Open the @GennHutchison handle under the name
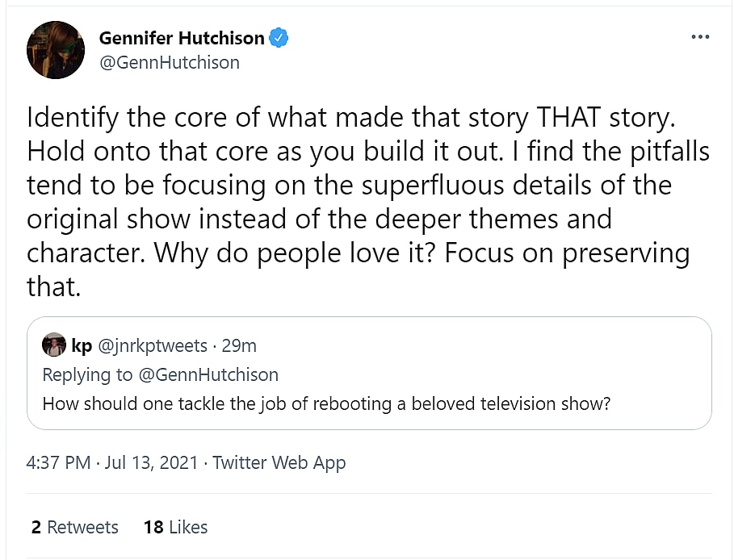 click(x=169, y=62)
